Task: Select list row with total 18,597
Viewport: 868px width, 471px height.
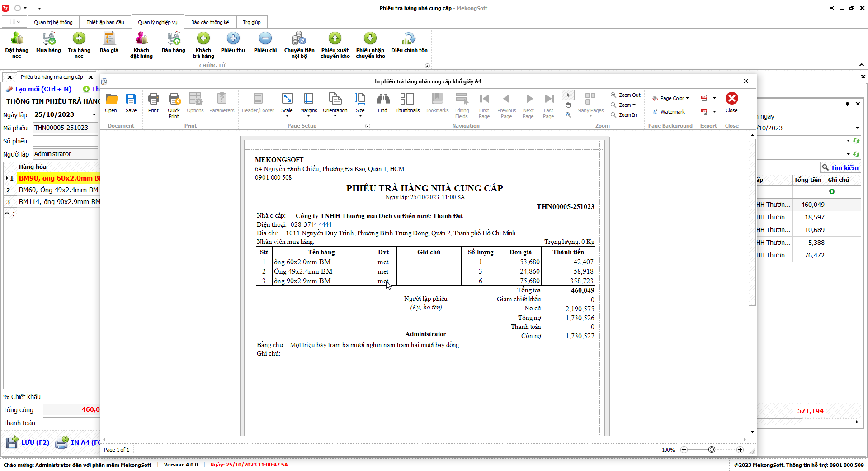Action: click(x=808, y=217)
